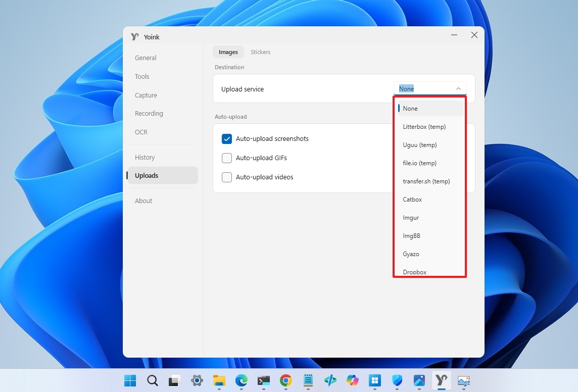Click the Auto-upload heading
Screen dimensions: 578x392
231,117
